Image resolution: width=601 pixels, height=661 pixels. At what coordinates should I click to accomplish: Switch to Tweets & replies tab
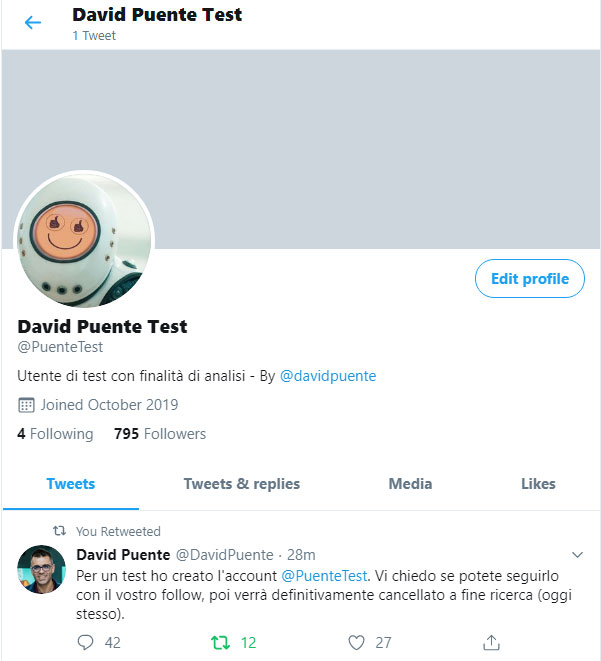point(241,484)
